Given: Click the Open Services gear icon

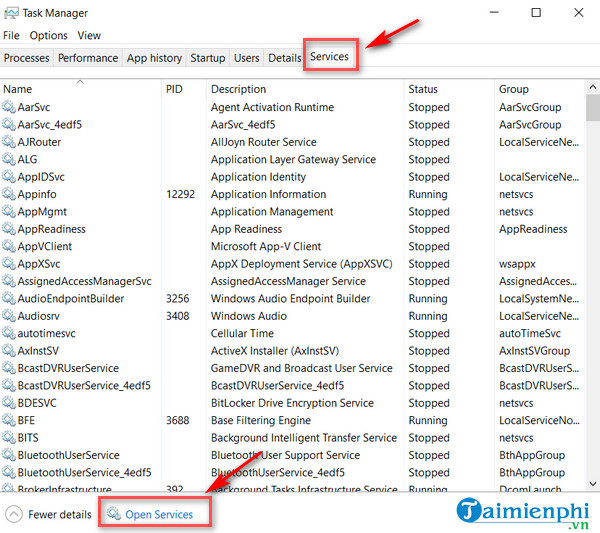Looking at the screenshot, I should [x=114, y=513].
